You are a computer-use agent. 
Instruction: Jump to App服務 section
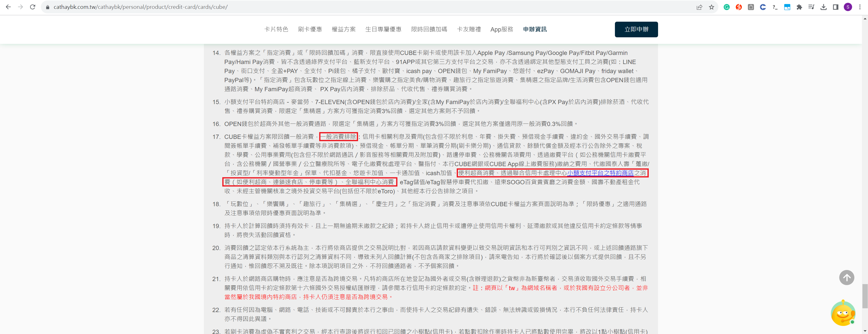click(502, 29)
